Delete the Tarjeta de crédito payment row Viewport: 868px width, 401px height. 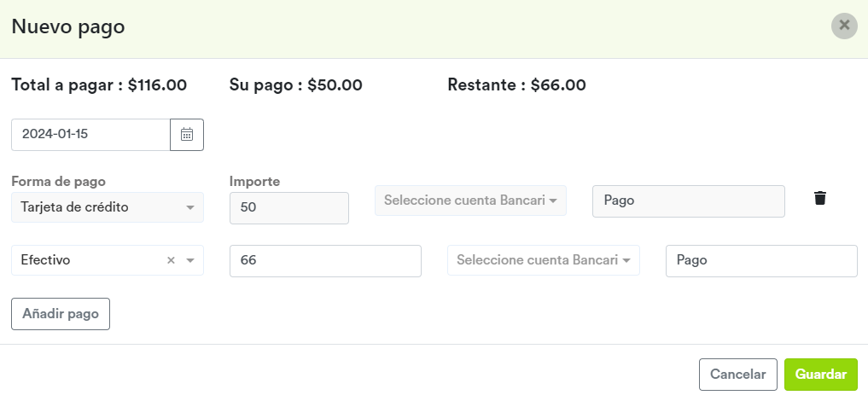820,198
